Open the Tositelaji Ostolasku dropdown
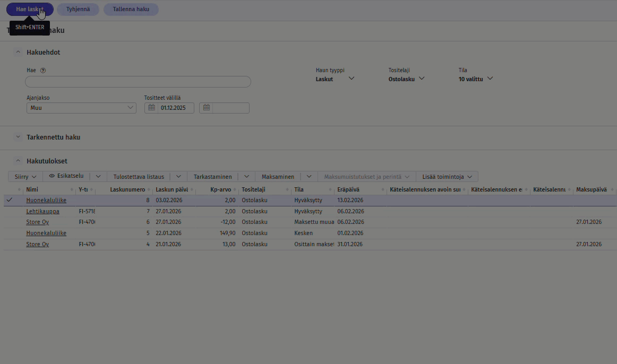 [407, 79]
